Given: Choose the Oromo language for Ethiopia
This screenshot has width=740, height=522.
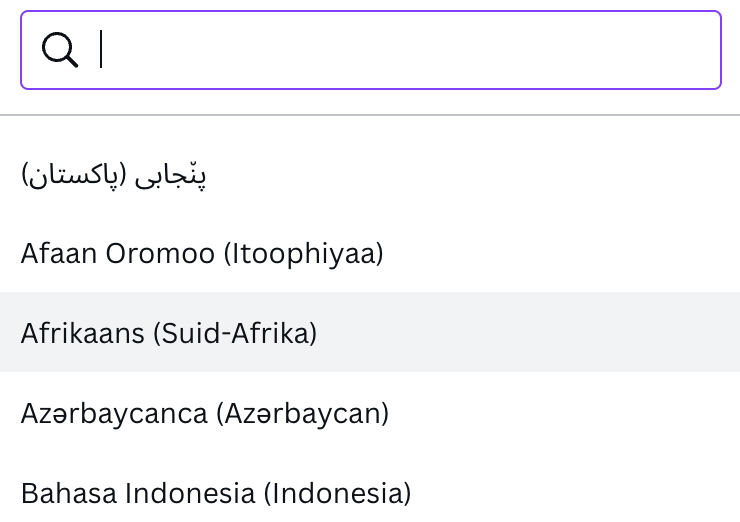Looking at the screenshot, I should tap(370, 253).
